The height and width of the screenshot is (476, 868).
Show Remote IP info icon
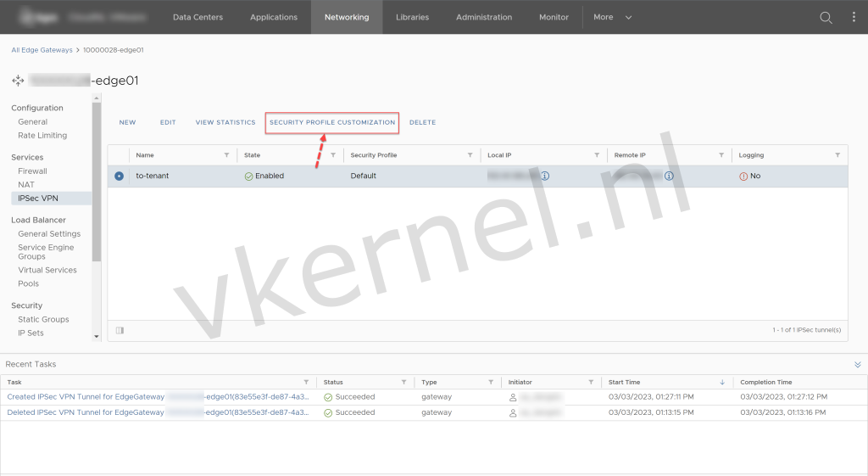coord(669,176)
